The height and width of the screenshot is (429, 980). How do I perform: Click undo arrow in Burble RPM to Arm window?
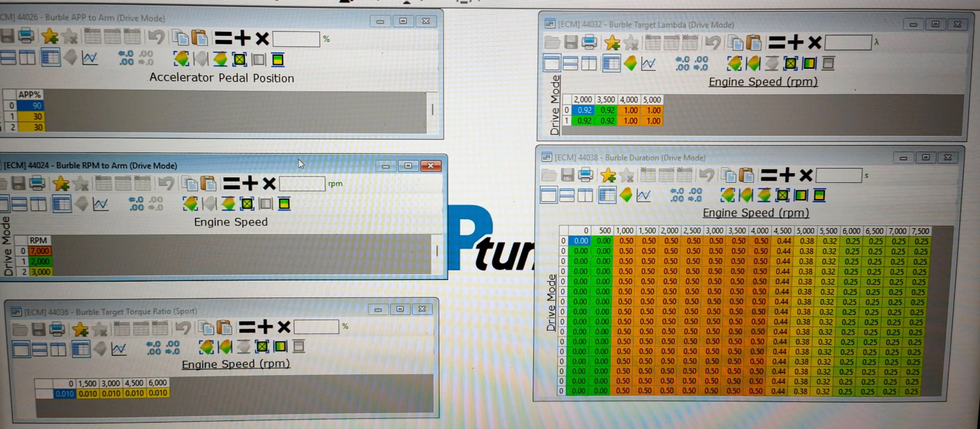166,184
